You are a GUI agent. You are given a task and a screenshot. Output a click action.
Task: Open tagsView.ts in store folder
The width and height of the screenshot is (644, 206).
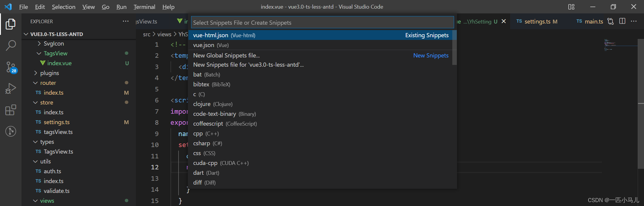pos(58,132)
